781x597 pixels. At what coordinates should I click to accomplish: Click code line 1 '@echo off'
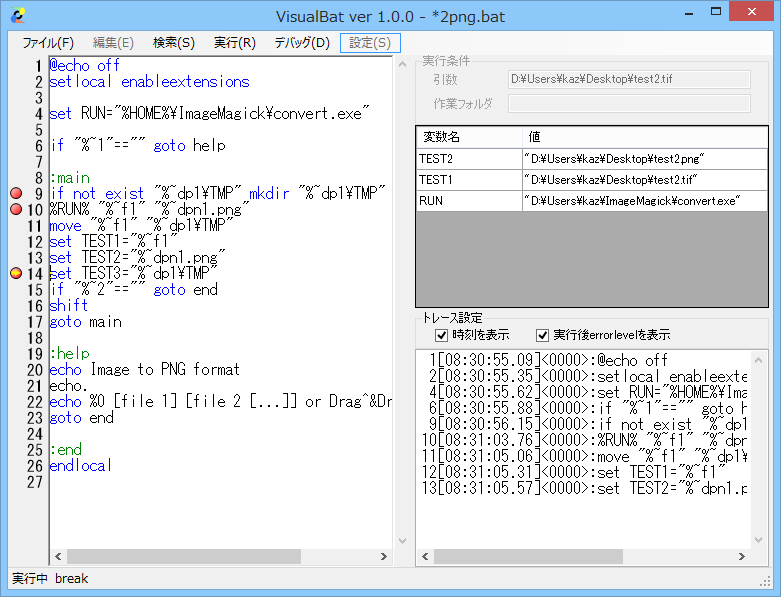coord(85,65)
